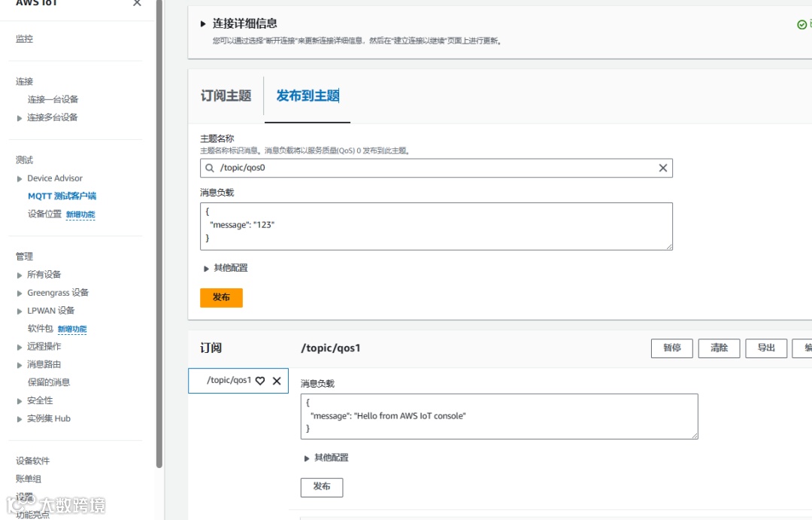Expand the 连接详细信息 section
812x520 pixels.
203,24
